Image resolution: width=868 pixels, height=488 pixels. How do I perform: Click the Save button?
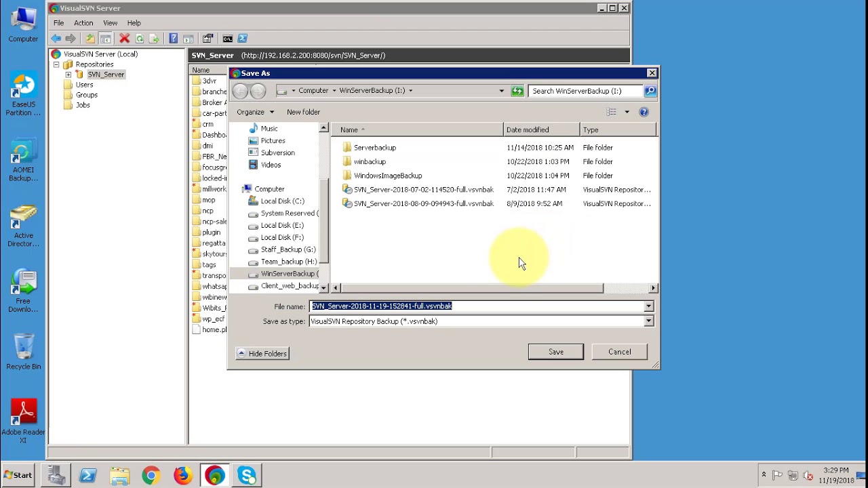(x=556, y=352)
